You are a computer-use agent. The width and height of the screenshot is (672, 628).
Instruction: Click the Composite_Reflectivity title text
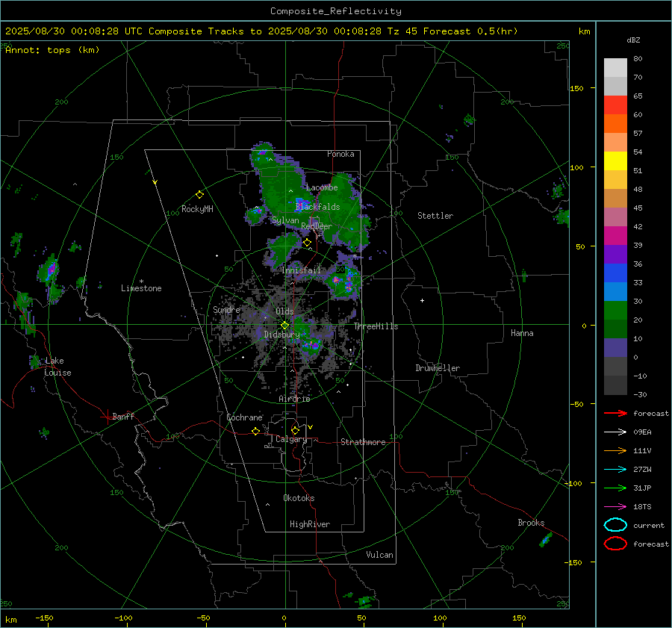tap(336, 11)
